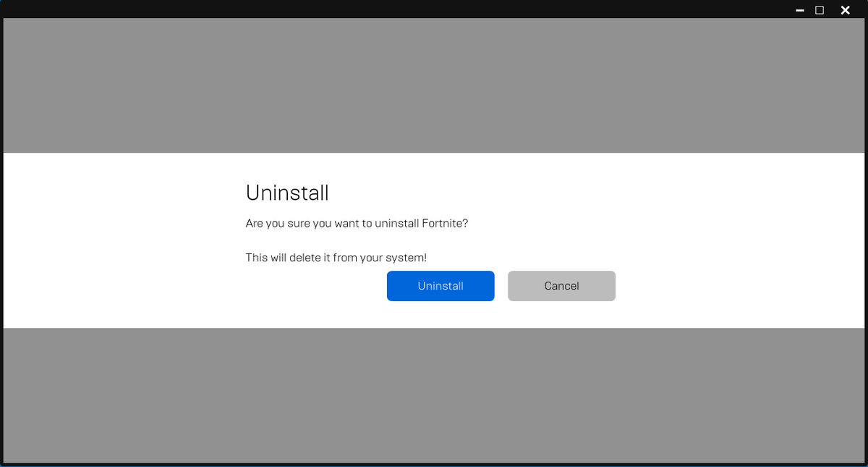Cancel the uninstall dialog
The width and height of the screenshot is (868, 467).
[561, 286]
